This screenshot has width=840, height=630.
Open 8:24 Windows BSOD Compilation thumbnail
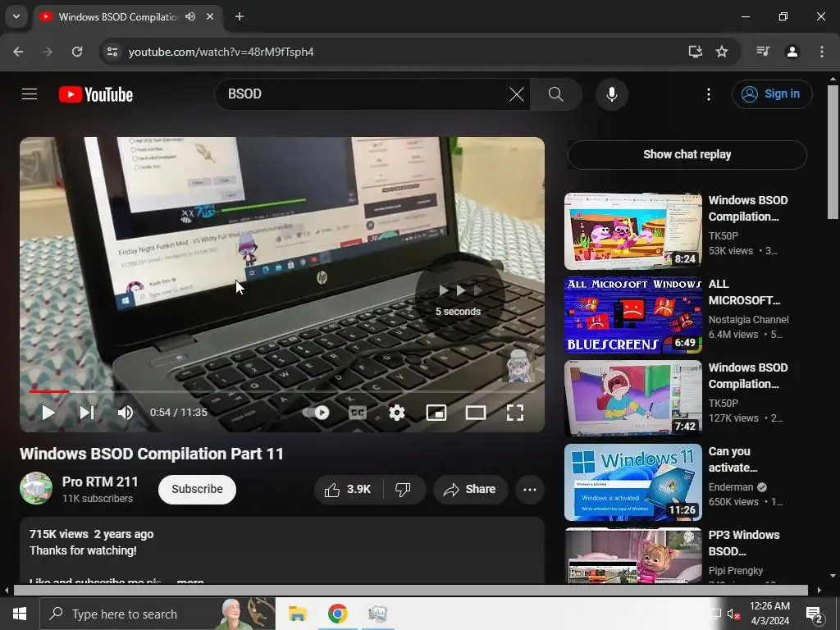coord(632,231)
